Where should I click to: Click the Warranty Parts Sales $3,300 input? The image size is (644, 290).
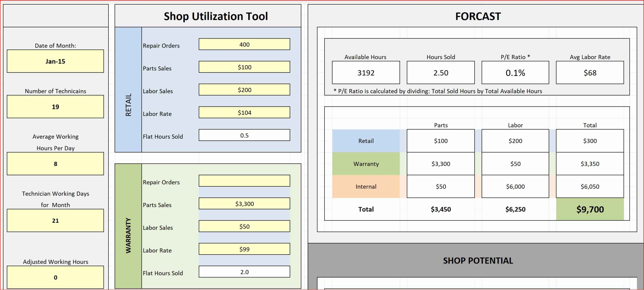[244, 203]
